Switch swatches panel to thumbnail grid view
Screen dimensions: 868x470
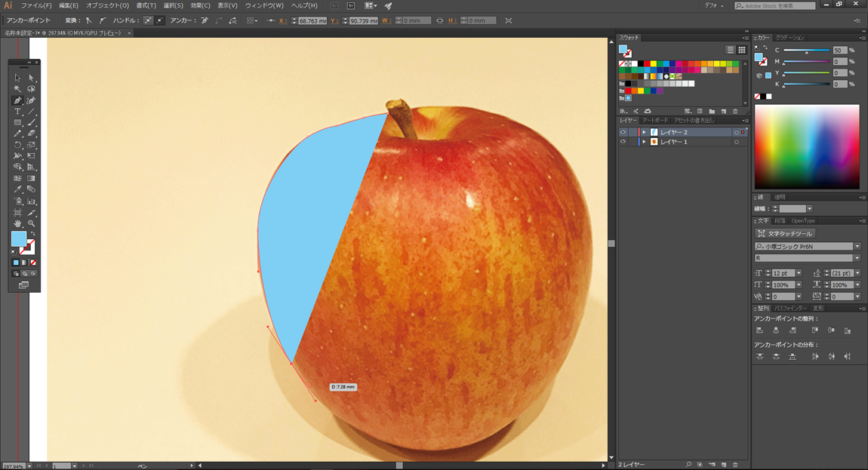point(742,50)
